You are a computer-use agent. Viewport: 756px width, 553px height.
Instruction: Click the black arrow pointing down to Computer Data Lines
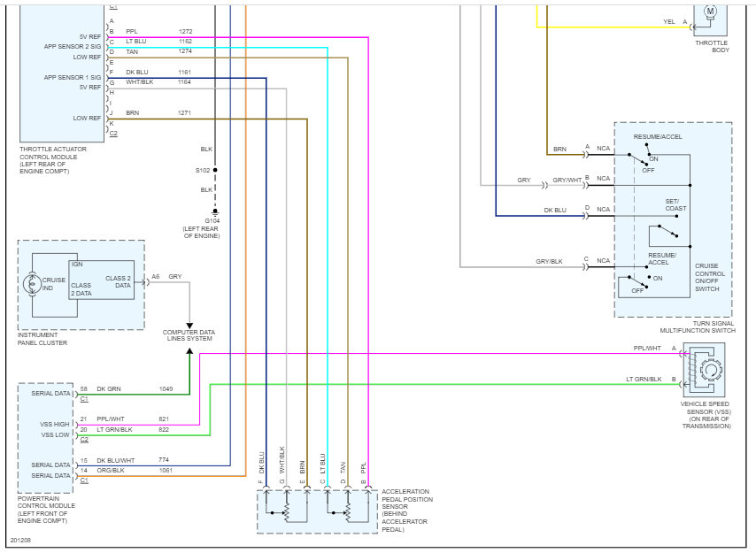click(189, 326)
